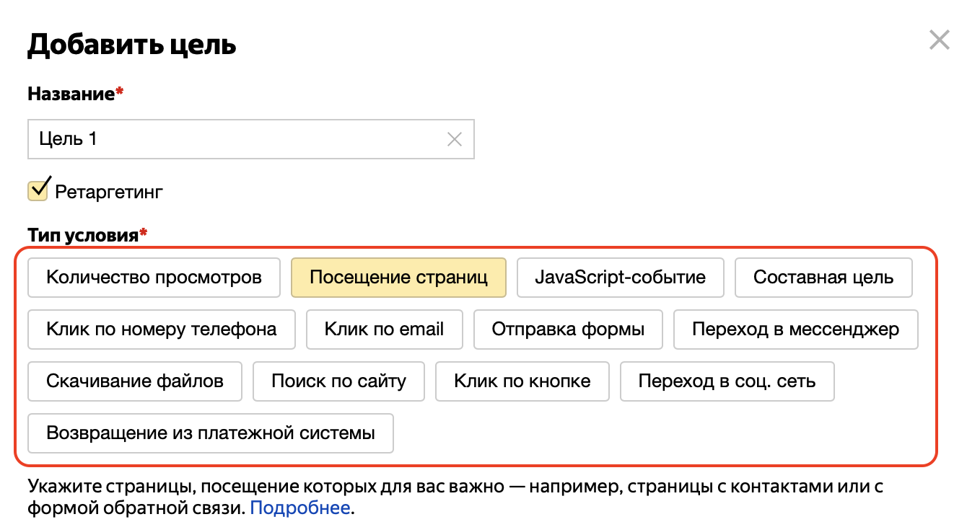This screenshot has width=980, height=522.
Task: Select Посещение страниц condition type
Action: (398, 278)
